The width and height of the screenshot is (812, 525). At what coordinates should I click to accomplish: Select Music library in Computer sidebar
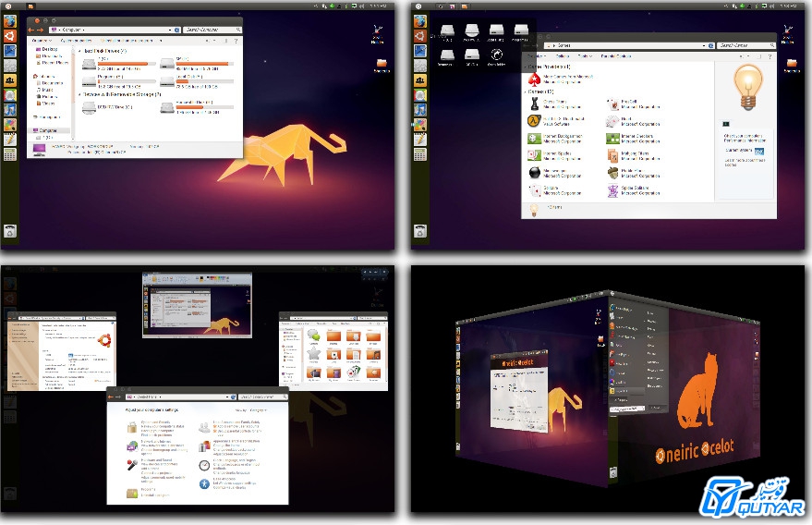pyautogui.click(x=44, y=90)
